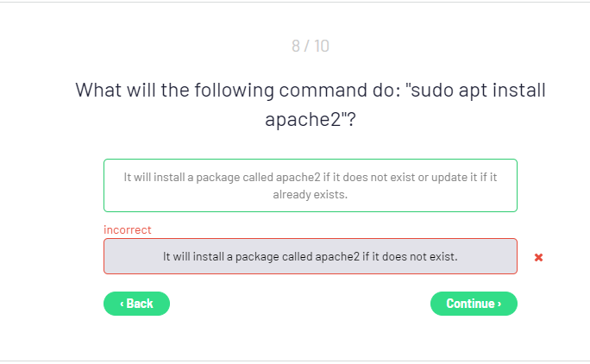This screenshot has width=590, height=364.
Task: Click "apache2"? on the heading's second line
Action: pos(310,119)
